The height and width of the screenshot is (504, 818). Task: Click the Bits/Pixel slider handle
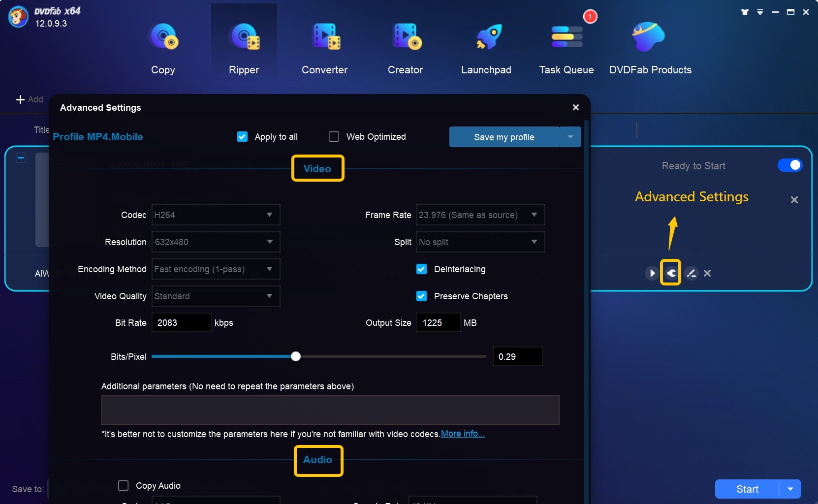(x=295, y=356)
